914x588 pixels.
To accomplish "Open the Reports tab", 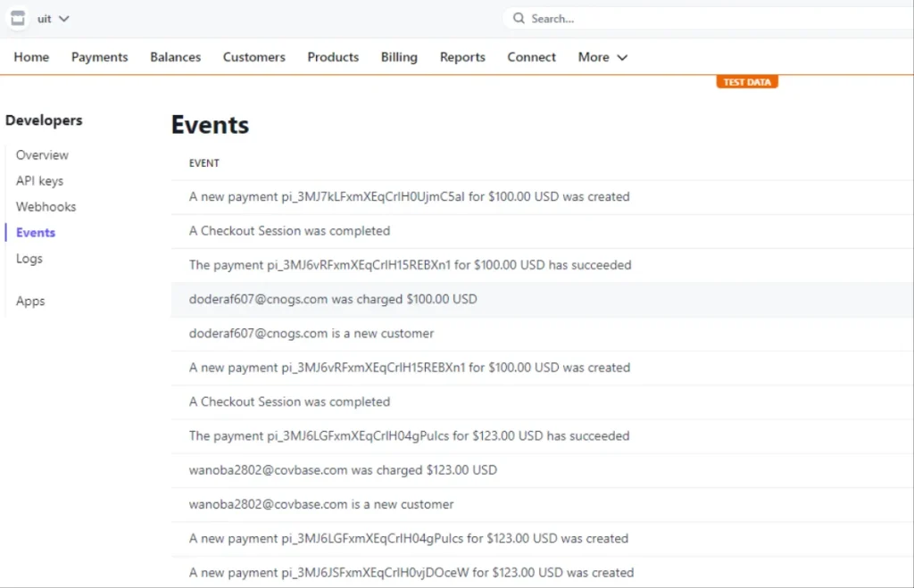I will 462,57.
